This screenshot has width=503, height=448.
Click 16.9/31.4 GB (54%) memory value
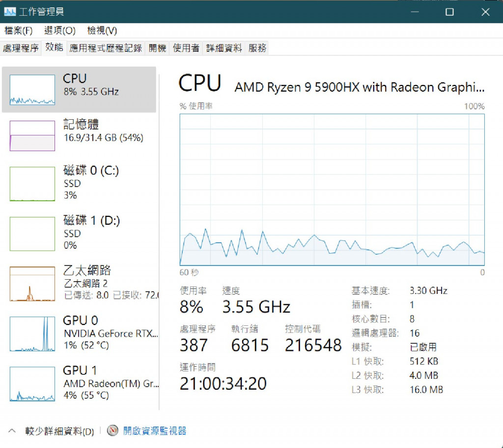(x=103, y=138)
